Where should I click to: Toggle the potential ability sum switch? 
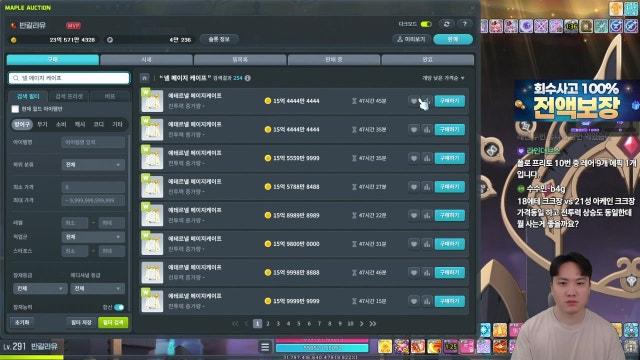119,307
